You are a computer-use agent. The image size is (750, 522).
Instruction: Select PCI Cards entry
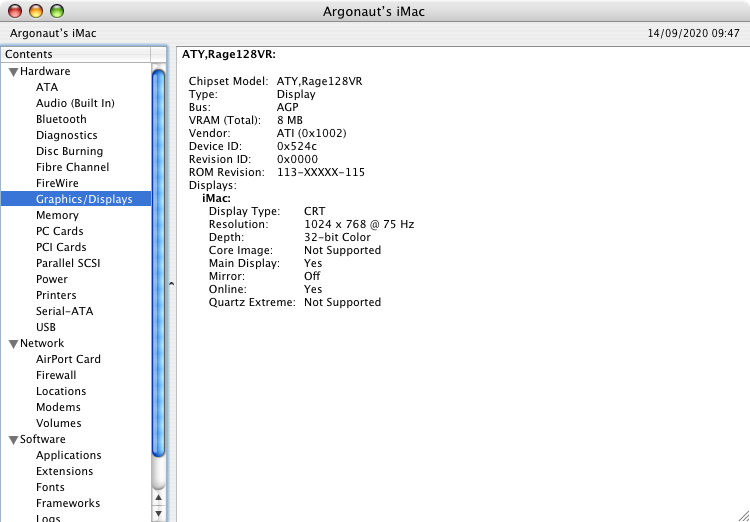tap(61, 247)
